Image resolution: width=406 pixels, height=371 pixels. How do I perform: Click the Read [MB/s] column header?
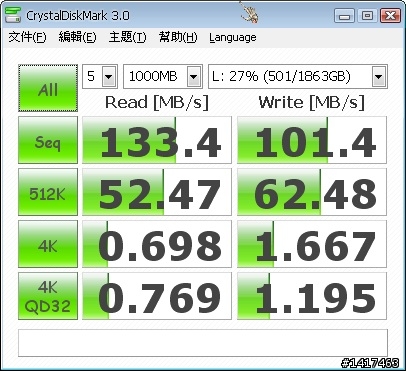(x=157, y=102)
